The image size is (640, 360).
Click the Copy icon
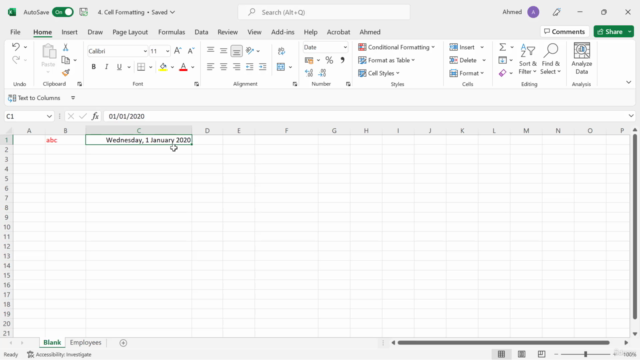pos(65,60)
